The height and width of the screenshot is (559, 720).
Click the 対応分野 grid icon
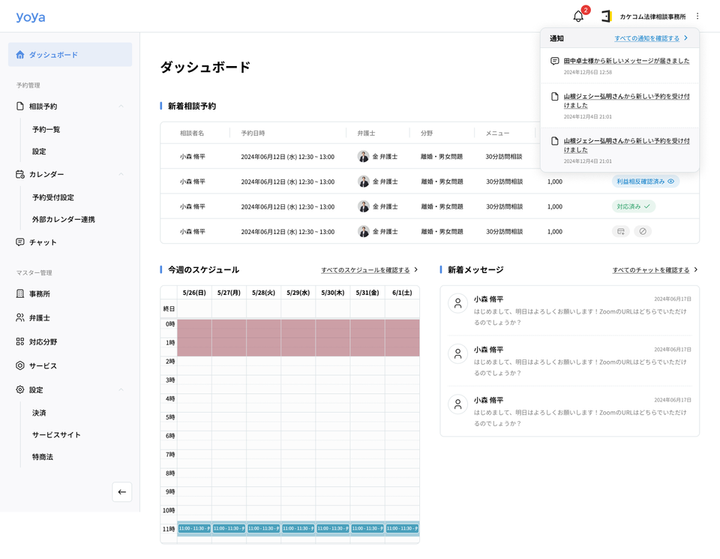tap(20, 341)
